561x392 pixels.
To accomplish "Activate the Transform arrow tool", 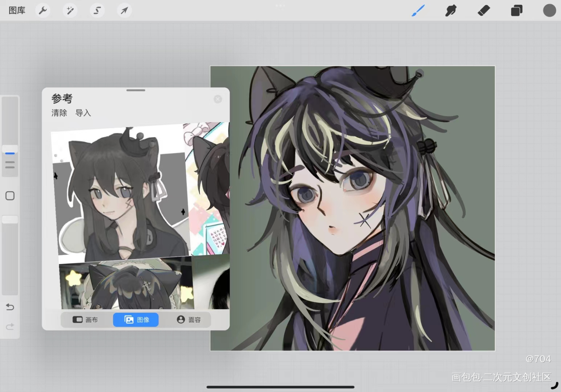I will pyautogui.click(x=124, y=11).
